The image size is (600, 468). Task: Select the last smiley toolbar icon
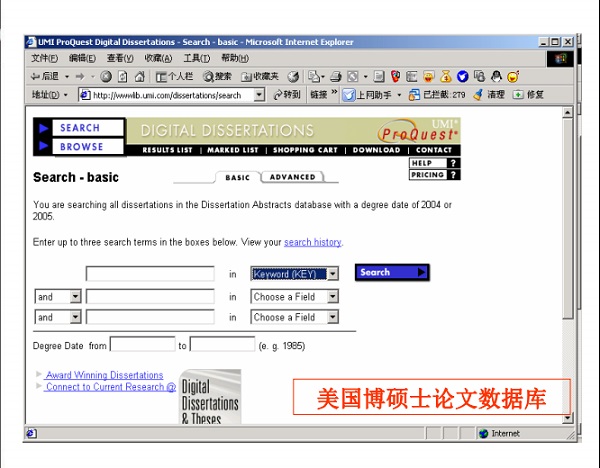pyautogui.click(x=513, y=77)
